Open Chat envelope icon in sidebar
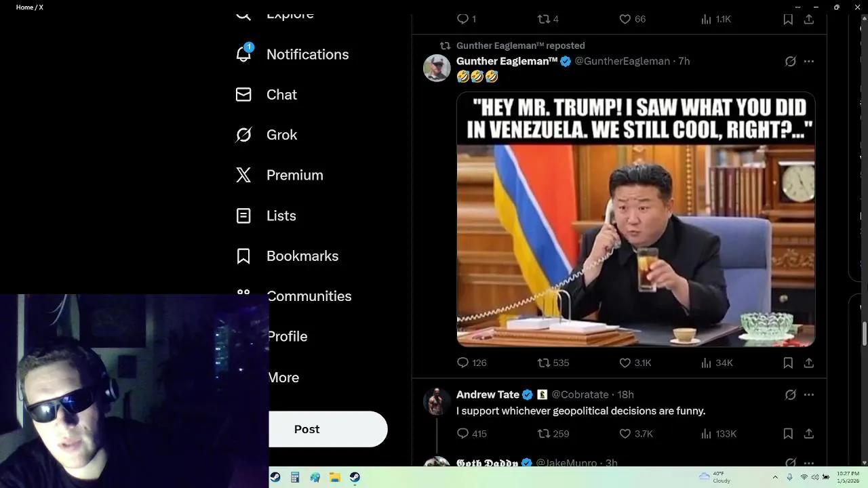Viewport: 868px width, 488px height. click(243, 94)
